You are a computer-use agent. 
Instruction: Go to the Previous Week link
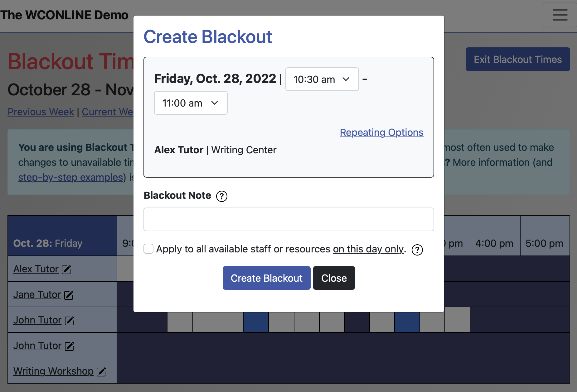pyautogui.click(x=41, y=112)
